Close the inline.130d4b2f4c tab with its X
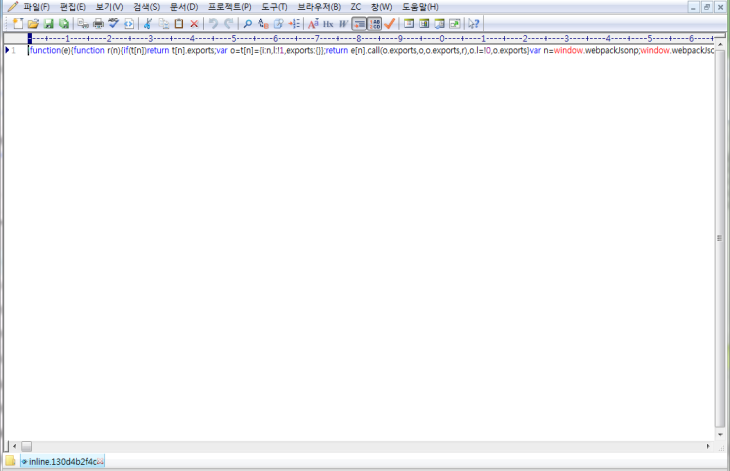 [100, 461]
